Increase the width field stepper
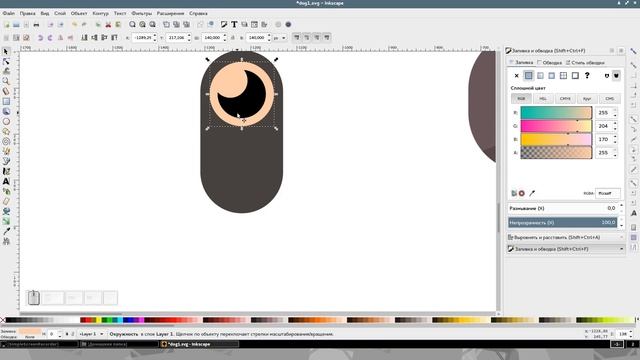640x360 pixels. tap(224, 36)
